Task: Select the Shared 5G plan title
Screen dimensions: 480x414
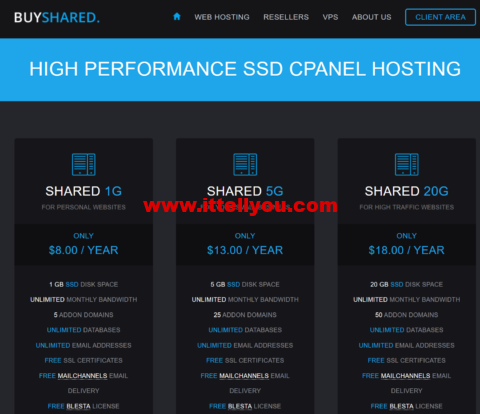Action: point(245,191)
